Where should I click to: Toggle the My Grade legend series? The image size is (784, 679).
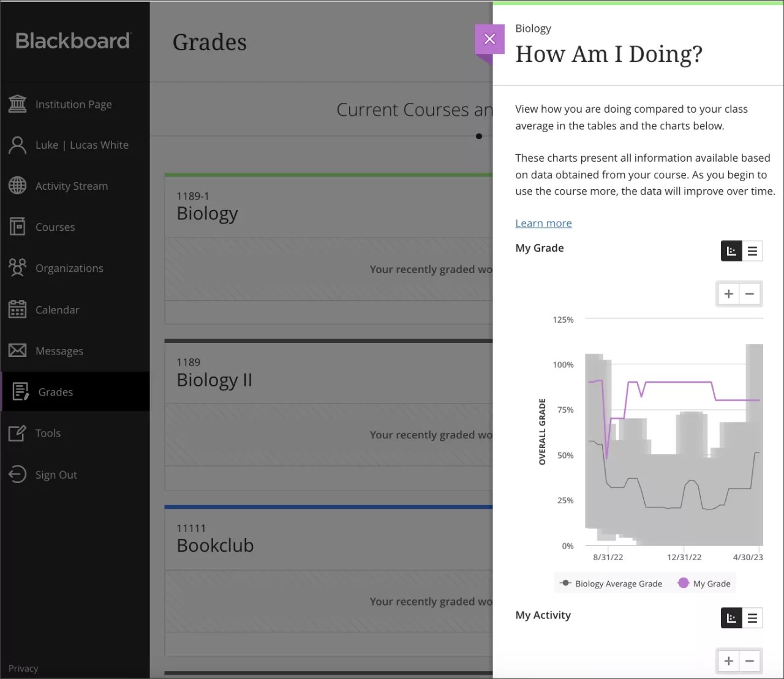click(x=704, y=583)
